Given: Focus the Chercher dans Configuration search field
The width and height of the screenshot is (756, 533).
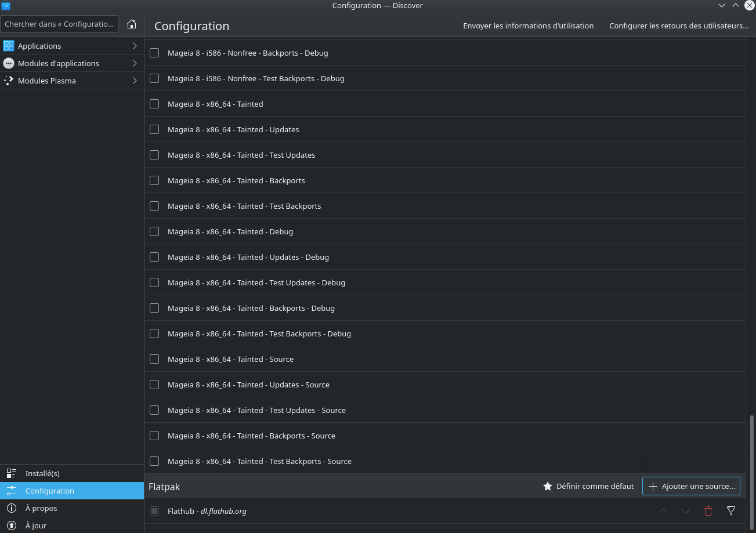Looking at the screenshot, I should 60,24.
